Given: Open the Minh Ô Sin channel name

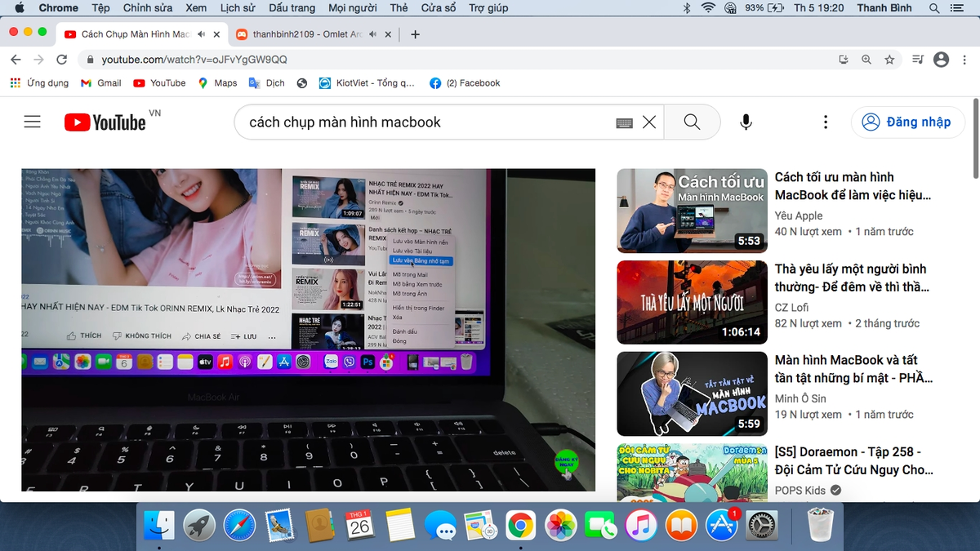Looking at the screenshot, I should pos(800,398).
